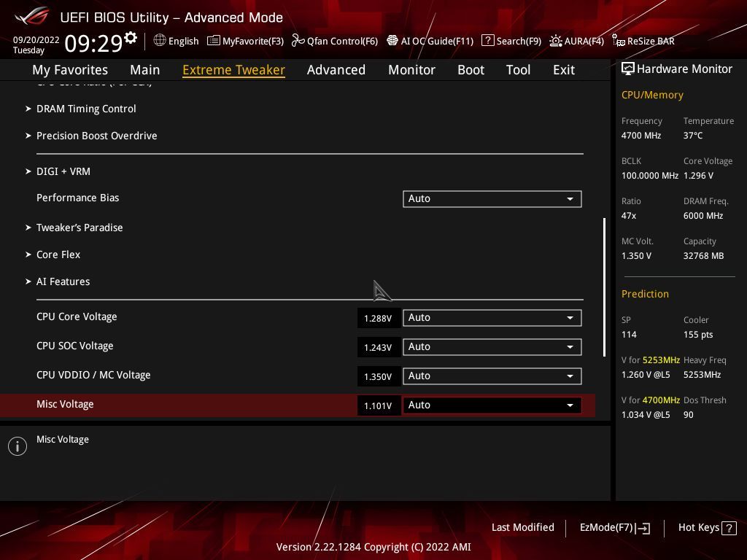Screen dimensions: 747x560
Task: Click the 1.243V CPU SOC Voltage value
Action: [x=379, y=347]
